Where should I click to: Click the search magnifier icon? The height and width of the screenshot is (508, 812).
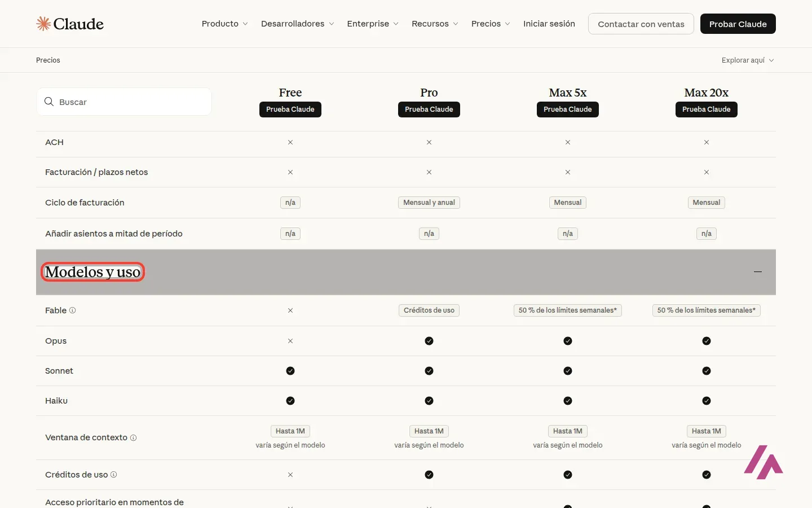(49, 102)
